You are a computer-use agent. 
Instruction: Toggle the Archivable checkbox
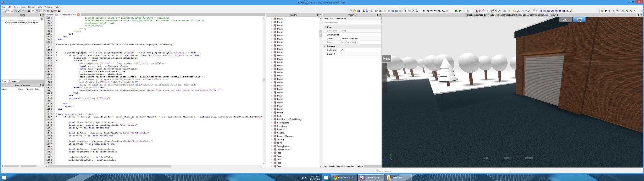point(342,50)
